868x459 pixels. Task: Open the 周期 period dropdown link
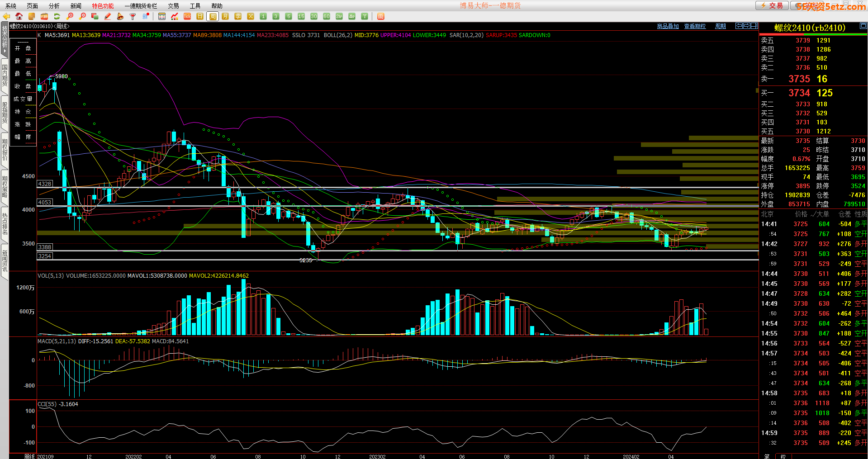(x=721, y=26)
